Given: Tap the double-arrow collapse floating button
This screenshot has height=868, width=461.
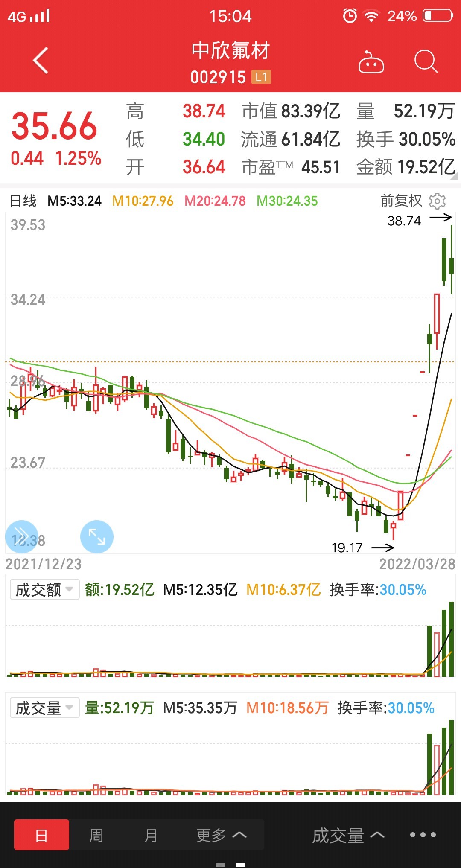Looking at the screenshot, I should [x=21, y=537].
